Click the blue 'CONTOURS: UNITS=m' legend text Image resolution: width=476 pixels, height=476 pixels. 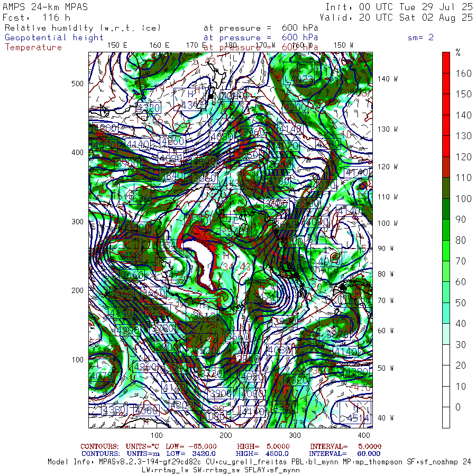click(121, 454)
